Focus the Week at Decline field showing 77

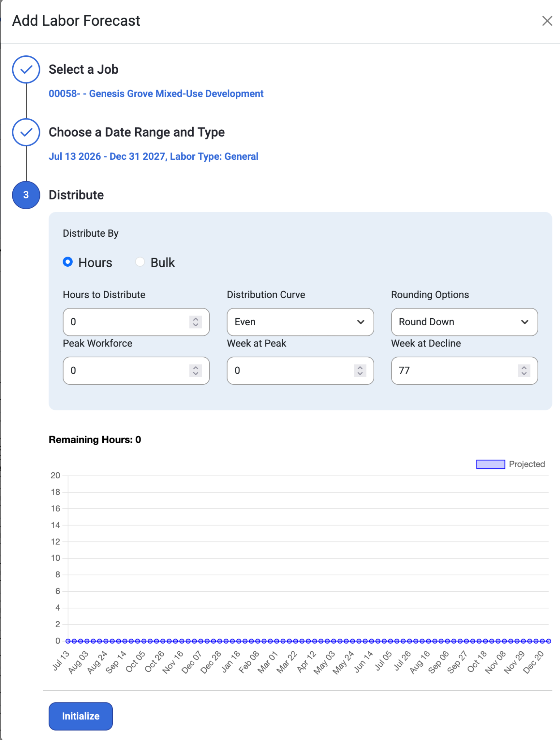coord(464,371)
